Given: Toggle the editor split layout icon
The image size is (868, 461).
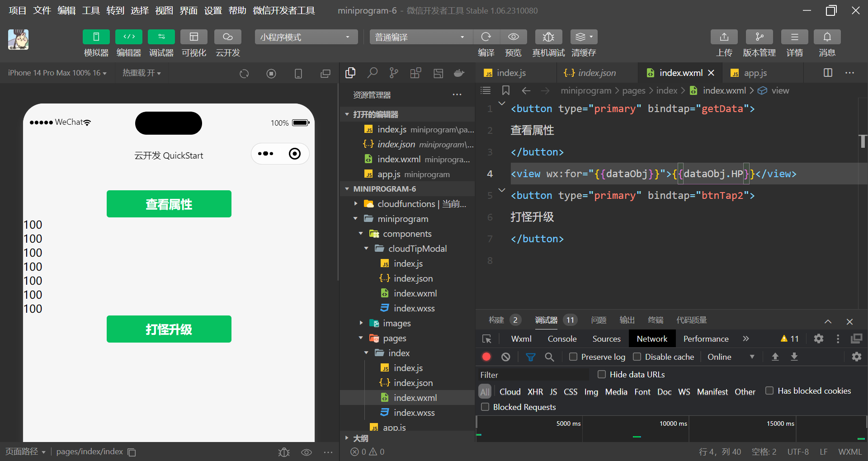Looking at the screenshot, I should [828, 73].
